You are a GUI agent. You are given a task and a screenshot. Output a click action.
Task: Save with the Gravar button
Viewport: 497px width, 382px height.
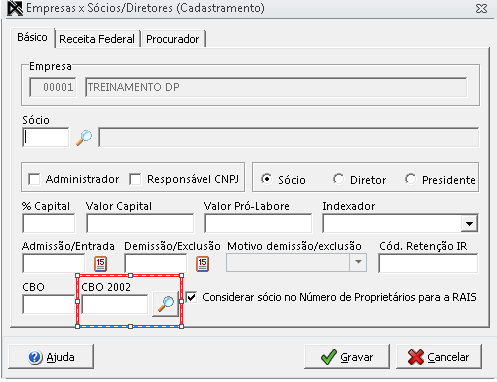point(347,357)
